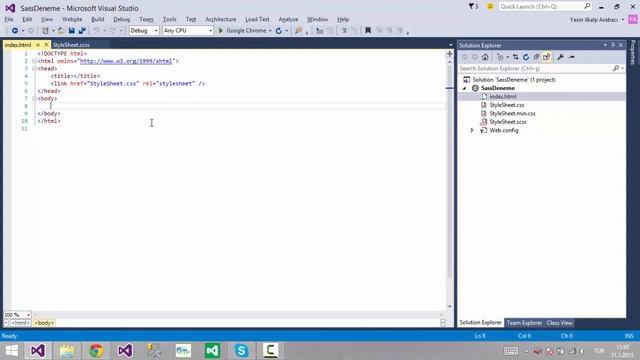This screenshot has width=640, height=360.
Task: Click the Home icon in Solution Explorer
Action: coord(485,57)
